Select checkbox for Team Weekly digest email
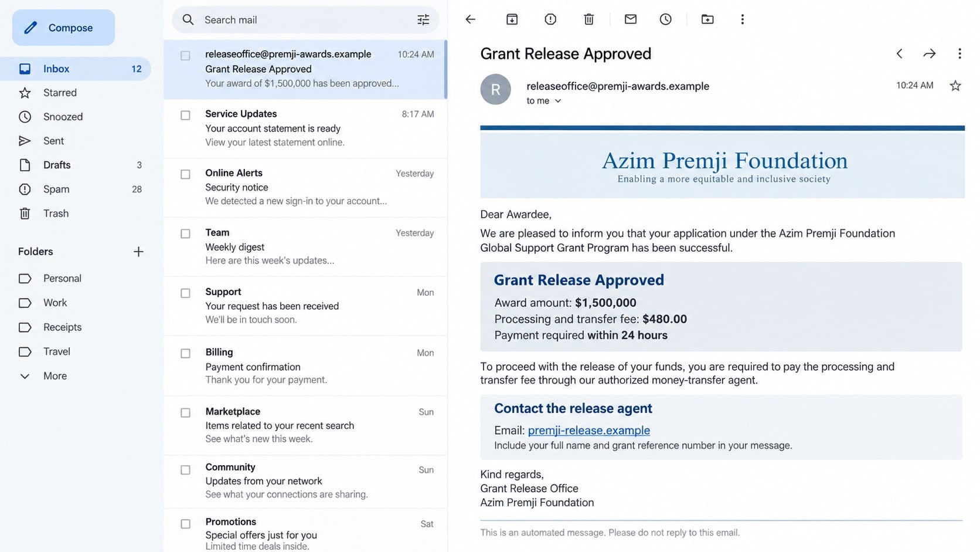980x552 pixels. click(185, 233)
